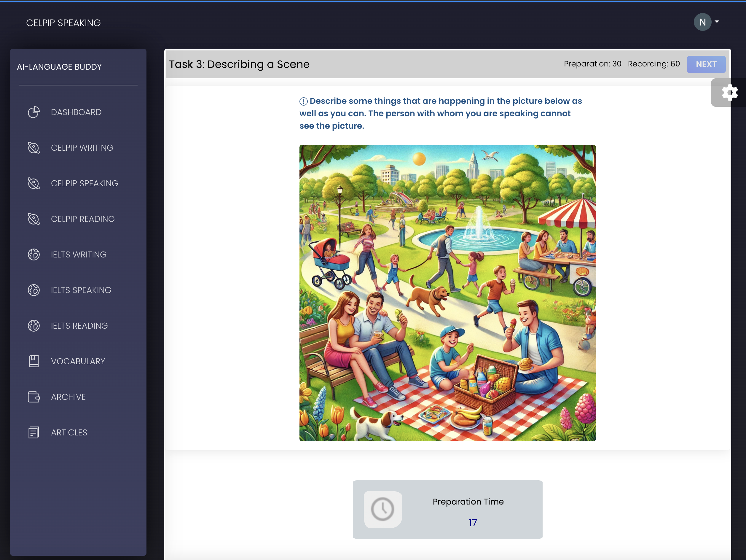Image resolution: width=746 pixels, height=560 pixels.
Task: Click the CELPIP Speaking sidebar icon
Action: point(34,183)
